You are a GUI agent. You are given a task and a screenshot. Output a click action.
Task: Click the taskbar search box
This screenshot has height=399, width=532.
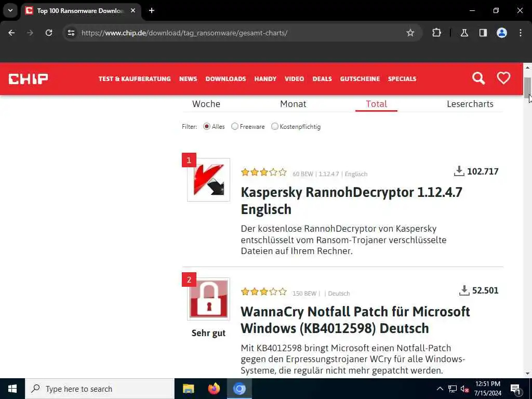pos(99,389)
